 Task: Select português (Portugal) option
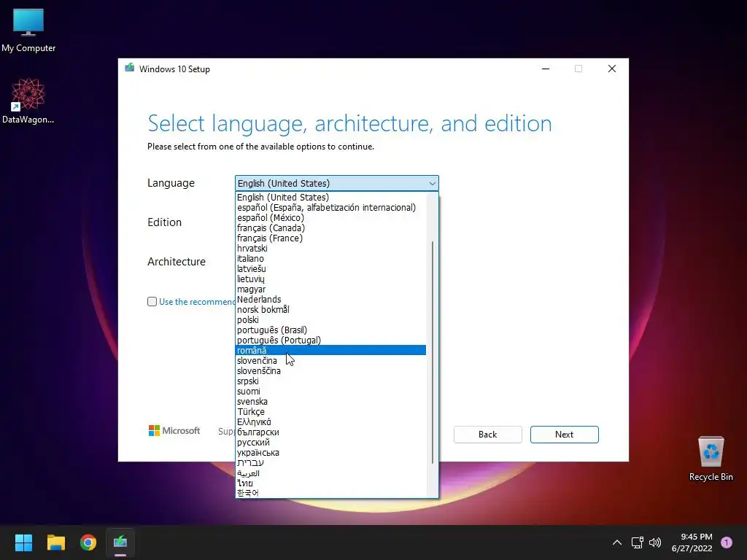click(x=330, y=341)
